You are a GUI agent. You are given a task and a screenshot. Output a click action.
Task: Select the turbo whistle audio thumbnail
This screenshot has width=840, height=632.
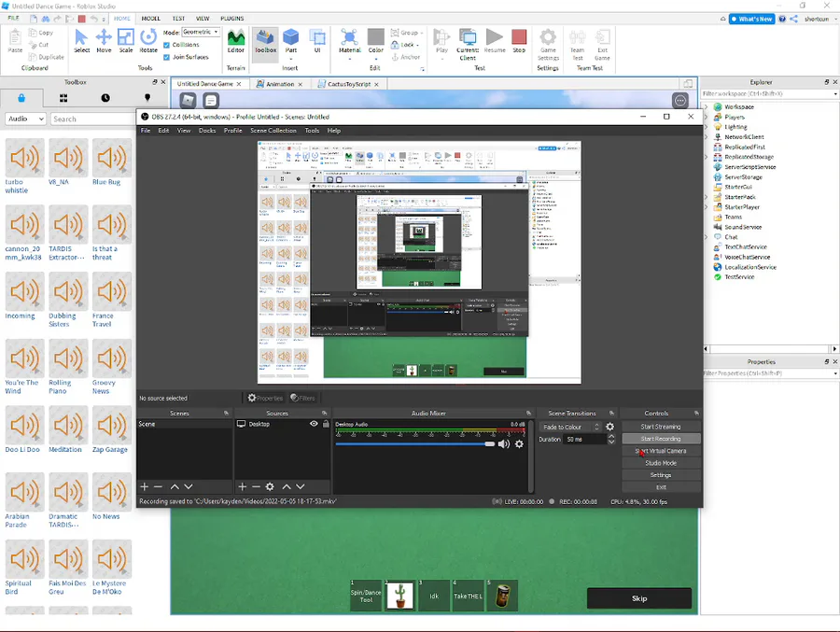[24, 158]
